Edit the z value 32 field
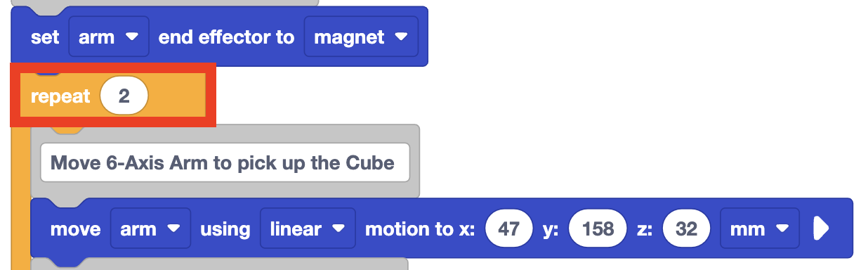Image resolution: width=868 pixels, height=270 pixels. (x=686, y=229)
